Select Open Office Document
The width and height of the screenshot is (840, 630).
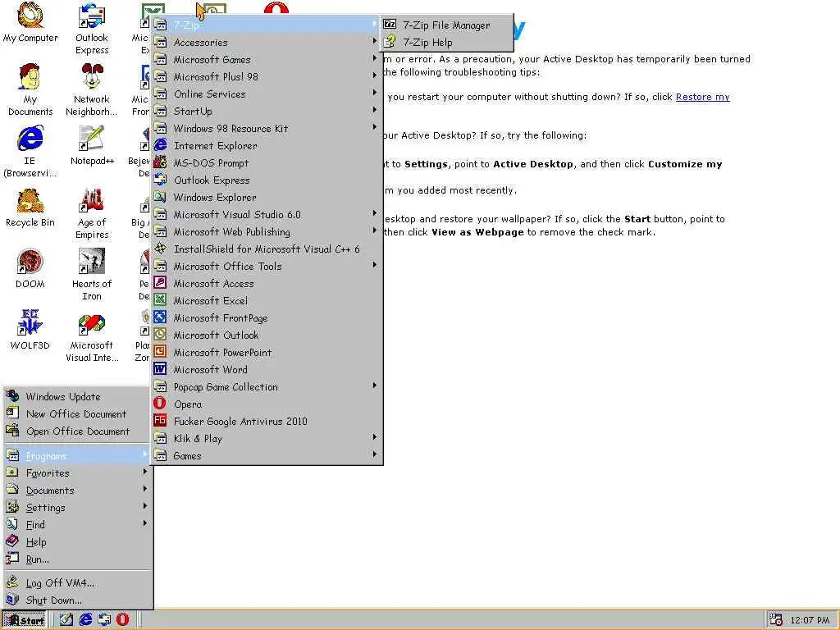point(77,431)
